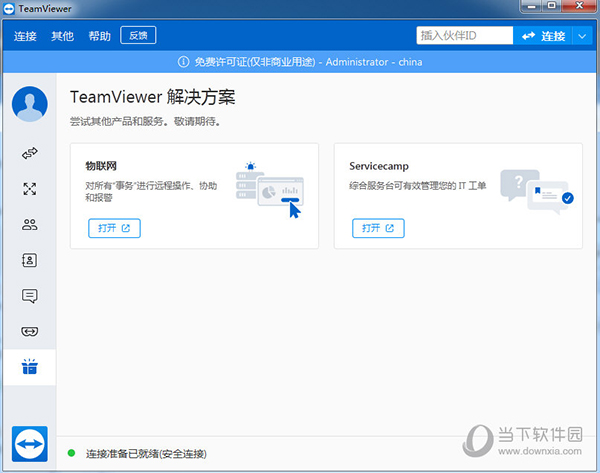Image resolution: width=600 pixels, height=473 pixels.
Task: Minimize the TeamViewer window
Action: (x=532, y=6)
